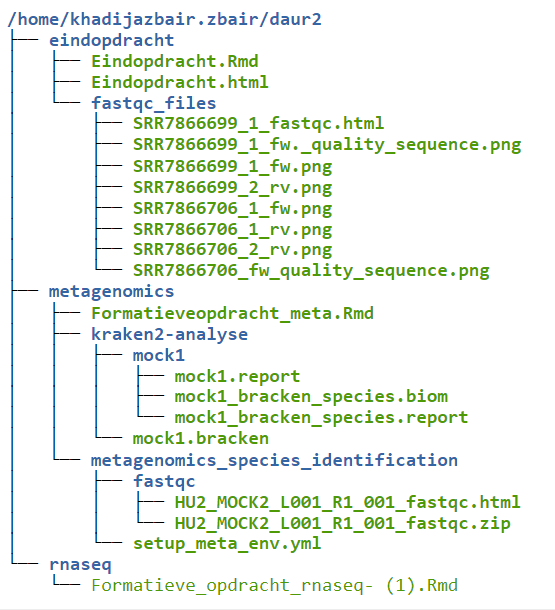This screenshot has height=610, width=555.
Task: Select the rnaseq directory
Action: coord(80,564)
